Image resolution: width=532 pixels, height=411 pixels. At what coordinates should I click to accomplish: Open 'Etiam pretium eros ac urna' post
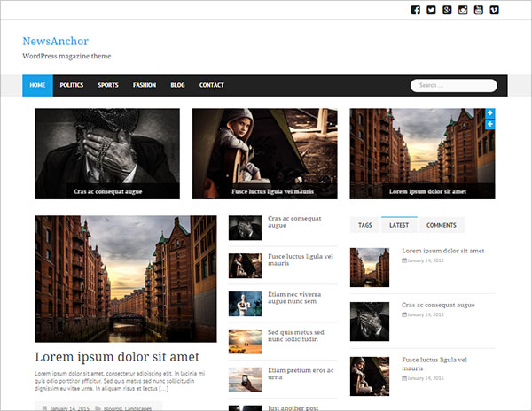tap(301, 374)
